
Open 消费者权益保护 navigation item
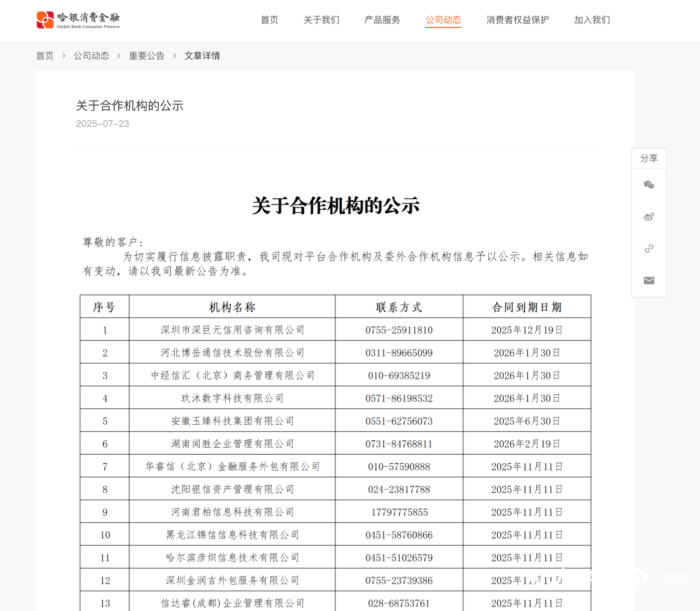pos(517,20)
